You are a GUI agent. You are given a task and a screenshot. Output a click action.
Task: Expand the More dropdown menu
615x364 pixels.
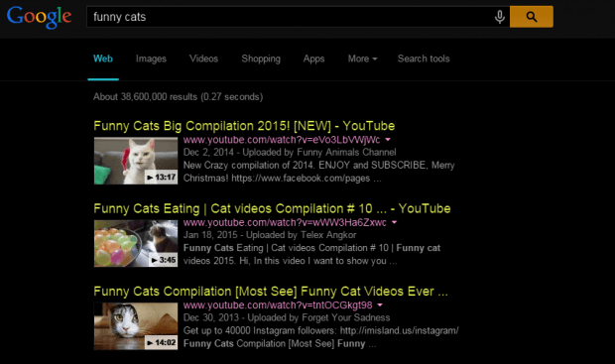coord(362,59)
